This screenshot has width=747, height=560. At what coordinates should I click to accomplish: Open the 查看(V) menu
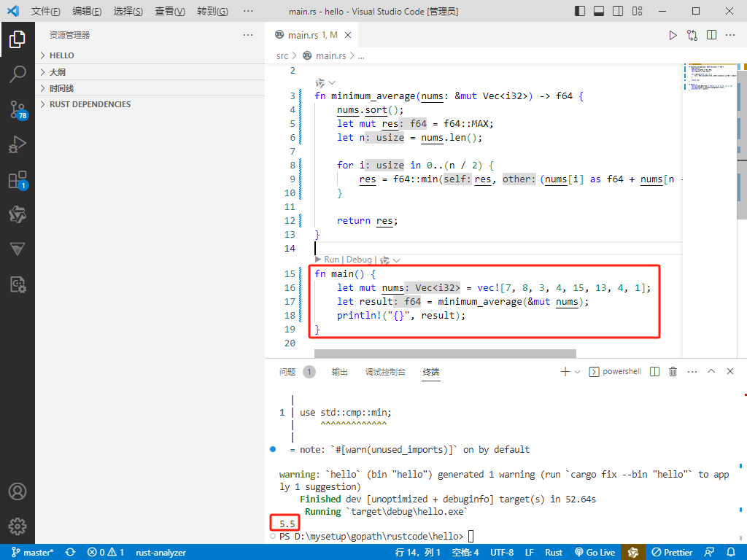click(x=170, y=11)
